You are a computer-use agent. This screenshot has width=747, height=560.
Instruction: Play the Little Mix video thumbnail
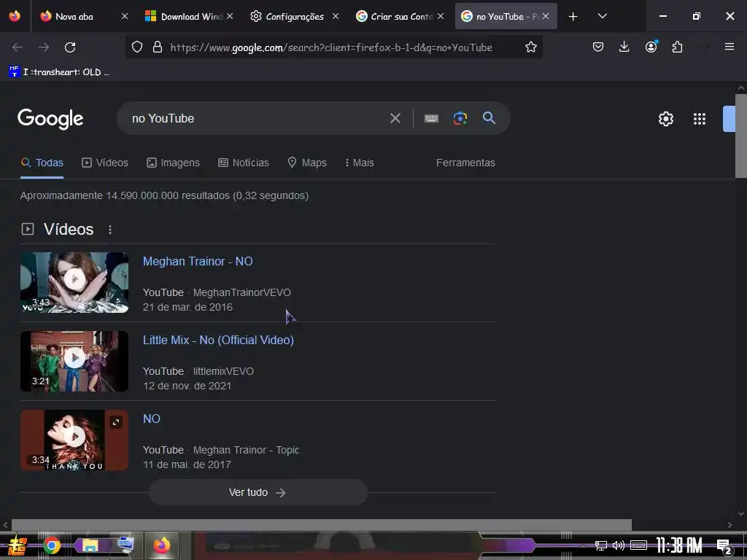(74, 361)
